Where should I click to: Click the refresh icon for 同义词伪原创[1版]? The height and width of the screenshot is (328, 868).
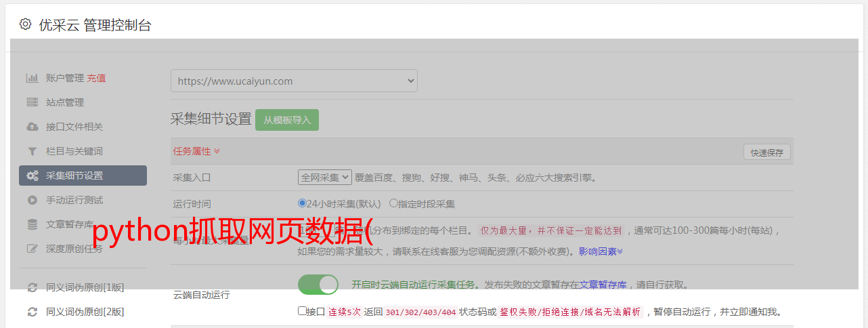32,287
